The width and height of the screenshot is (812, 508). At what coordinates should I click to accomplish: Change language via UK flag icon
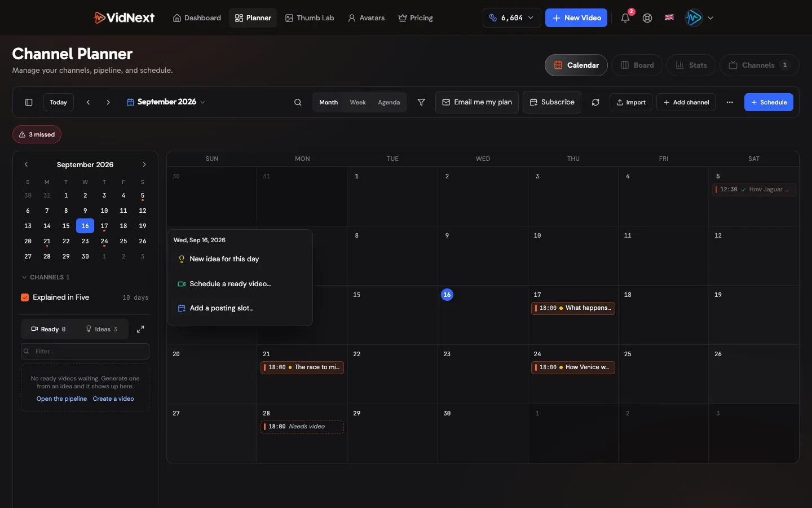[669, 17]
